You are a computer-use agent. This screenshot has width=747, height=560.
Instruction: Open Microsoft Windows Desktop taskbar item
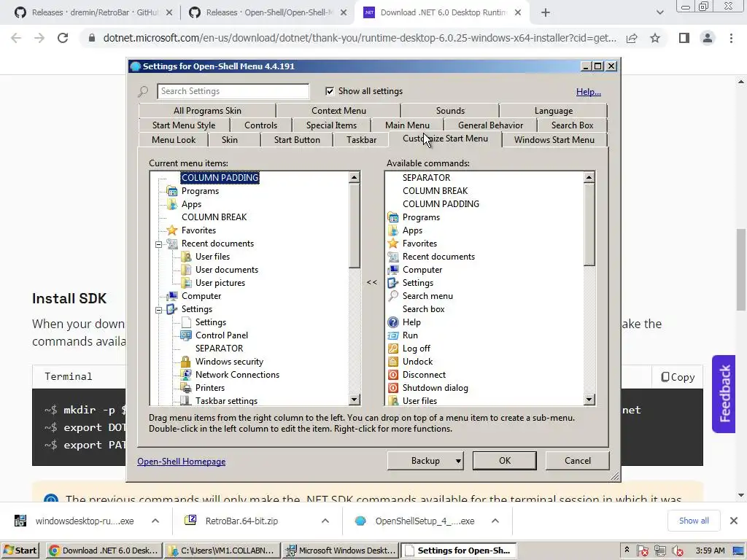pyautogui.click(x=341, y=551)
